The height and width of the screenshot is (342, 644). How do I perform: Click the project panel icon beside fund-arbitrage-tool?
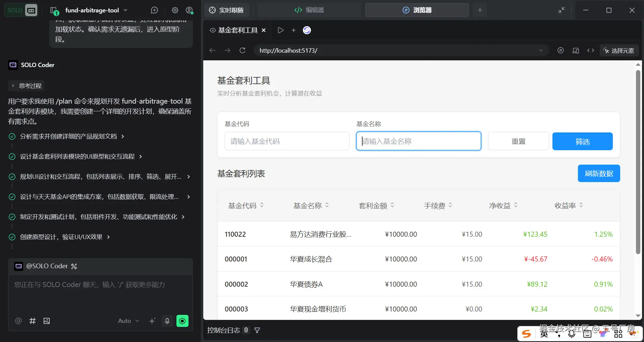(54, 11)
